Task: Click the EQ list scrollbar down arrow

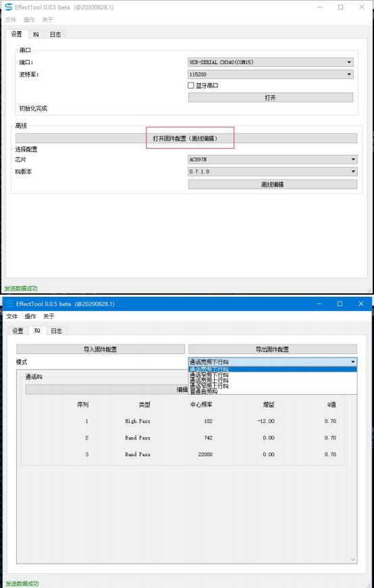Action: click(x=353, y=560)
